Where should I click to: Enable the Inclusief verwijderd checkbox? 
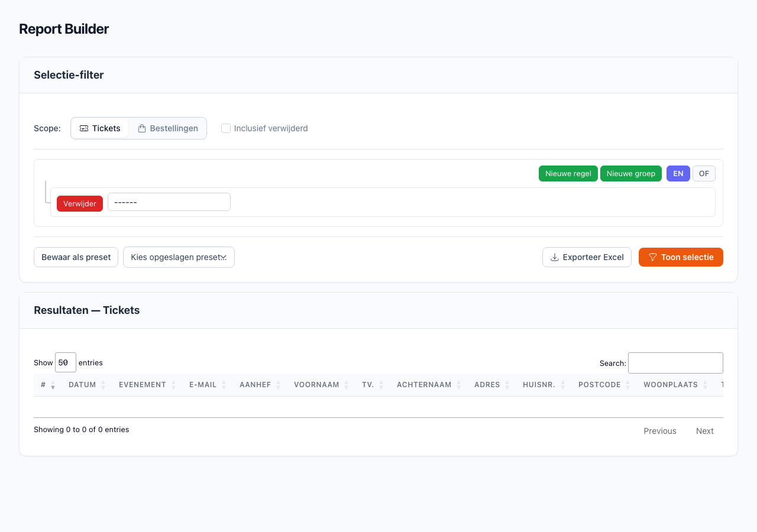(226, 128)
